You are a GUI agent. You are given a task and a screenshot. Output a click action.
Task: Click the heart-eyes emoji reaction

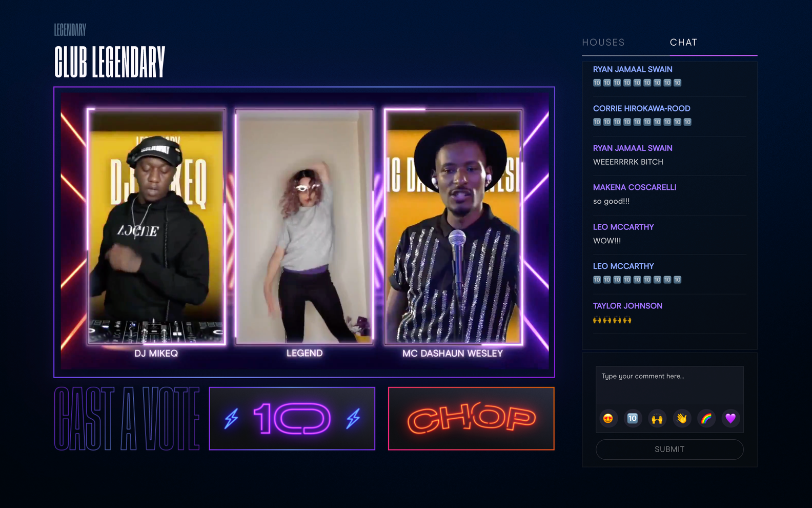[608, 419]
